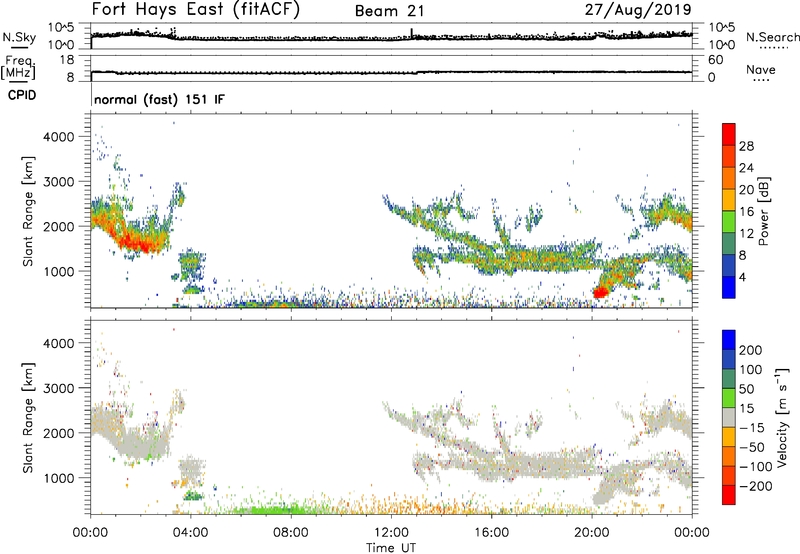Click the 'Power [dB]' colorbar label
Viewport: 800px width, 554px height.
[763, 211]
